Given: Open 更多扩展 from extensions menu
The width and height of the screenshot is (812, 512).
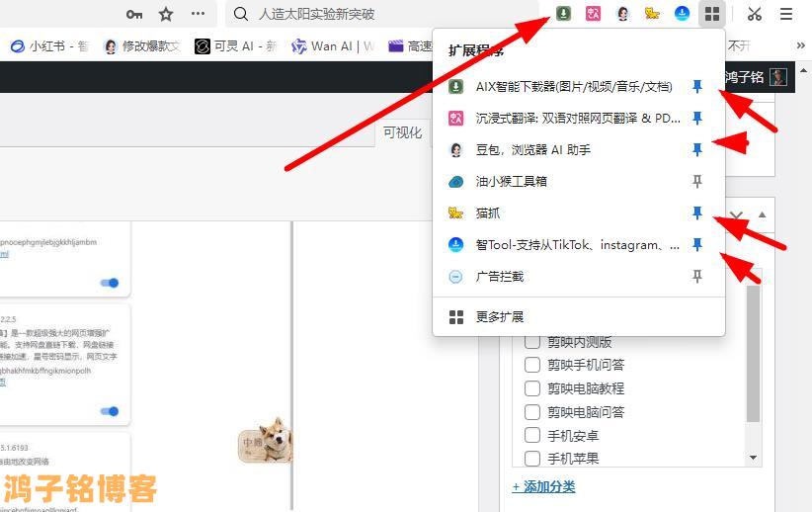Looking at the screenshot, I should coord(499,317).
